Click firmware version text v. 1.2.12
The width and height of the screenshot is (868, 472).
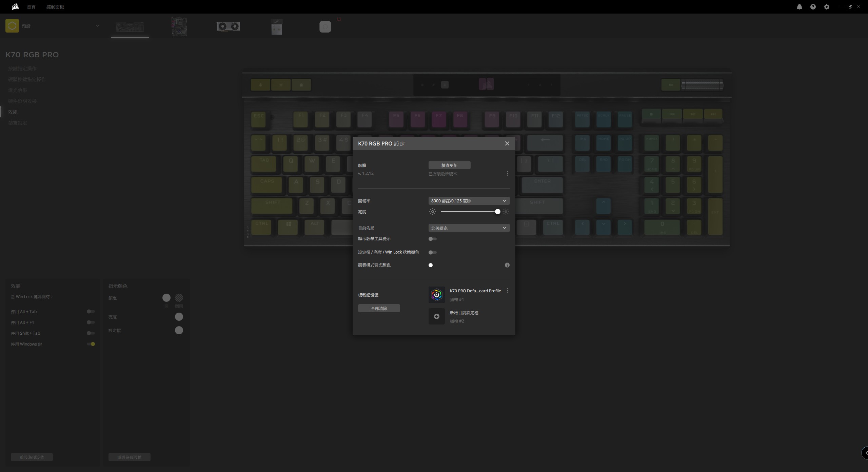point(366,173)
